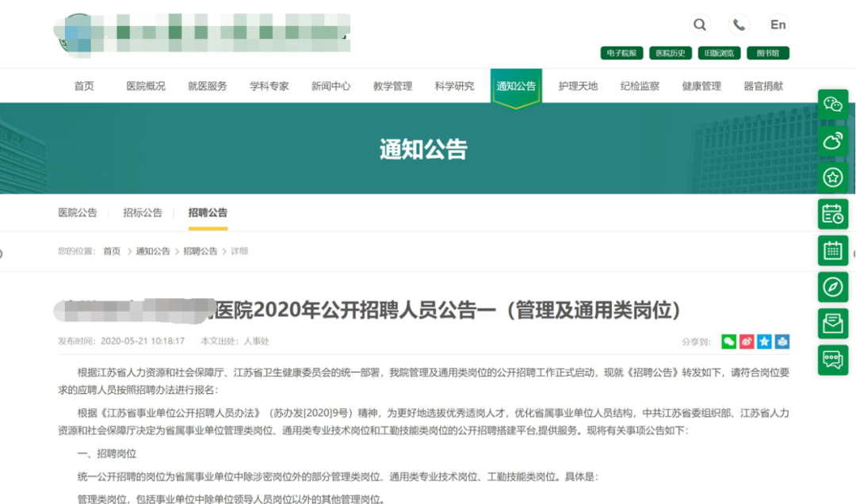Share article to QQ Zone star icon
This screenshot has height=504, width=856.
click(764, 342)
